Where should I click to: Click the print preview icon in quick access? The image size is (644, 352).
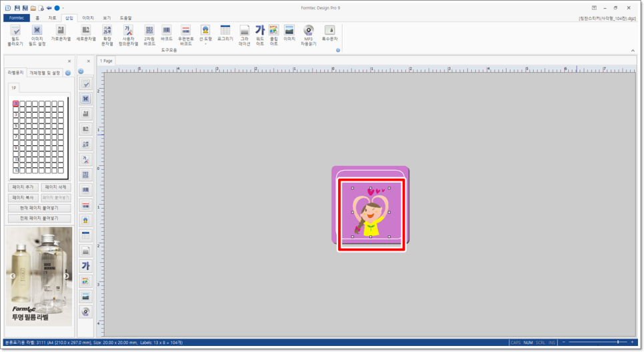pos(41,8)
